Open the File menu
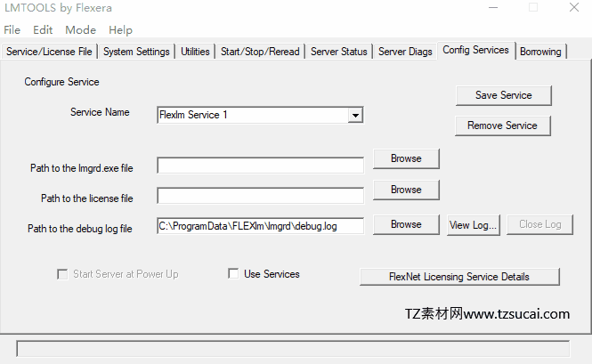 click(x=12, y=30)
